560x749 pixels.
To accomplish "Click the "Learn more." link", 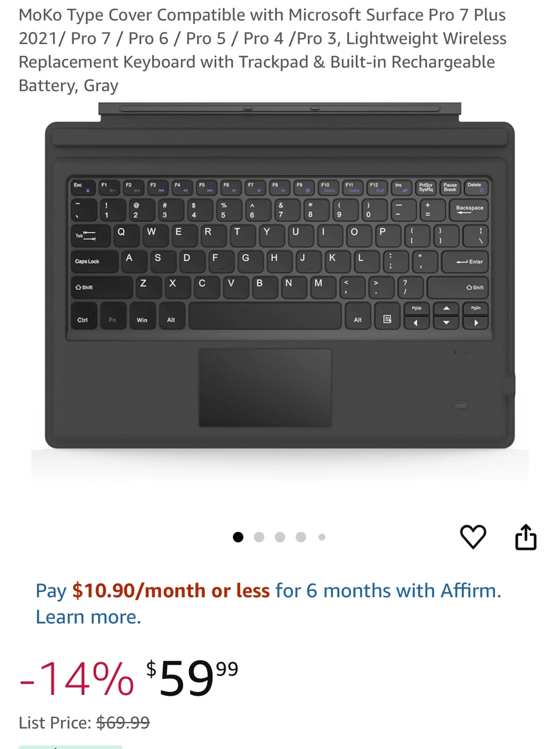I will tap(88, 617).
